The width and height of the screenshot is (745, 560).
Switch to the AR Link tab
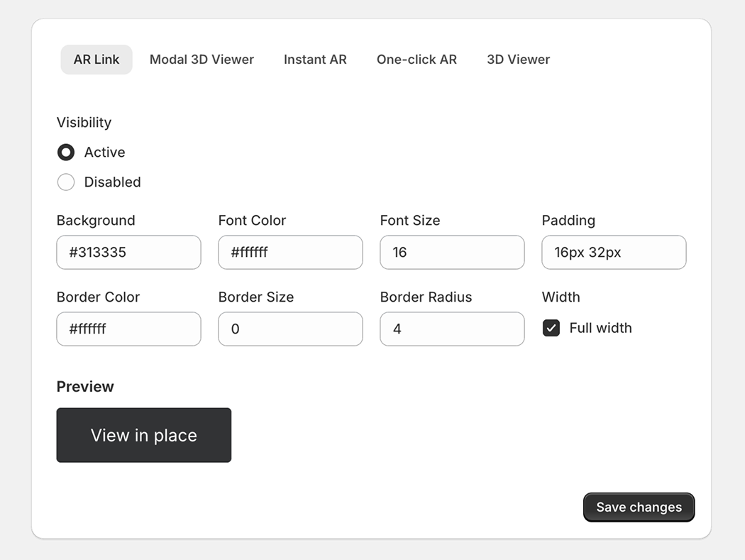(96, 60)
